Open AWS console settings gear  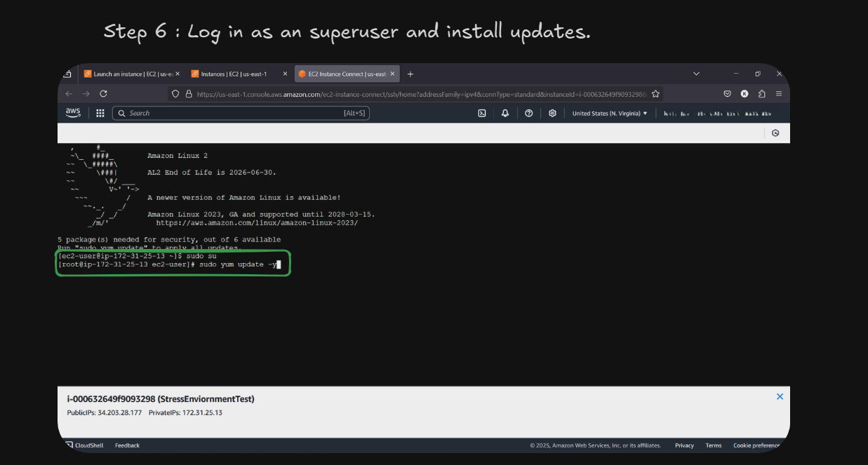pos(553,113)
